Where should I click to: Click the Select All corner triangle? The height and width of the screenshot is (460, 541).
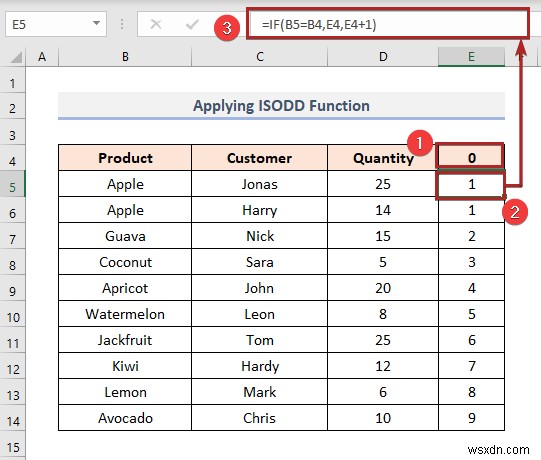click(x=16, y=57)
